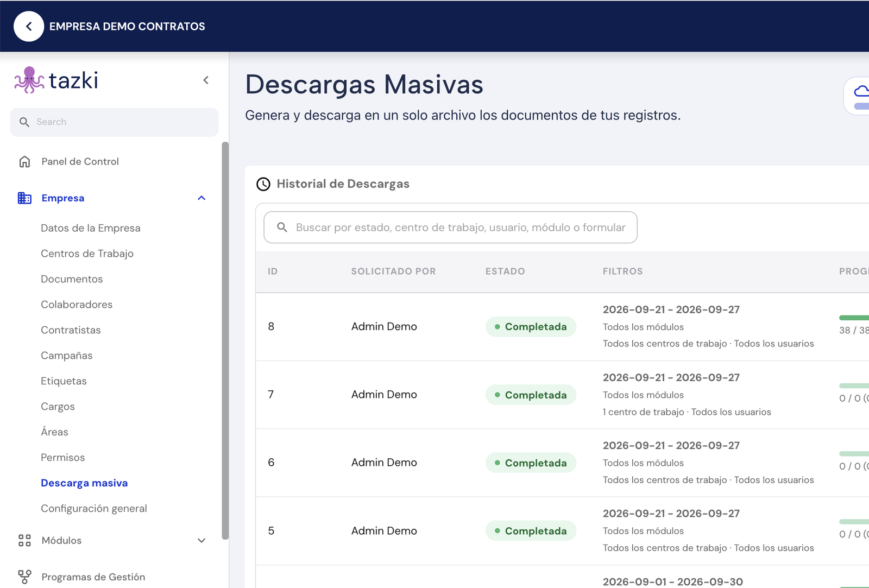Click the FILTROS column header
The image size is (869, 588).
[622, 271]
